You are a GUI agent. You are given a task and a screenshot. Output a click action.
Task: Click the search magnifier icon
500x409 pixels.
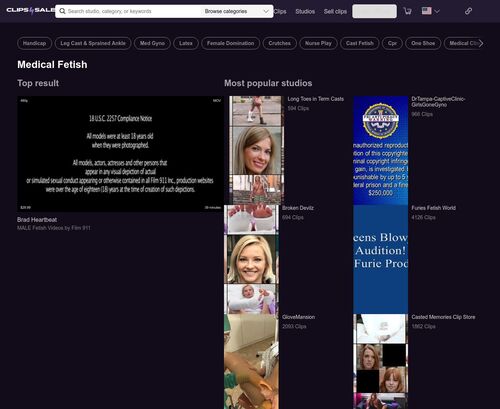pos(62,11)
